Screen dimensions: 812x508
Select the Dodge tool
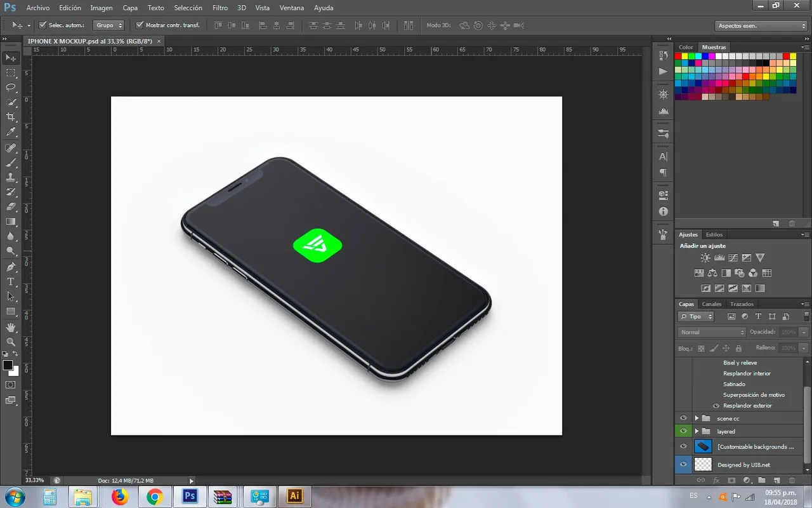11,251
